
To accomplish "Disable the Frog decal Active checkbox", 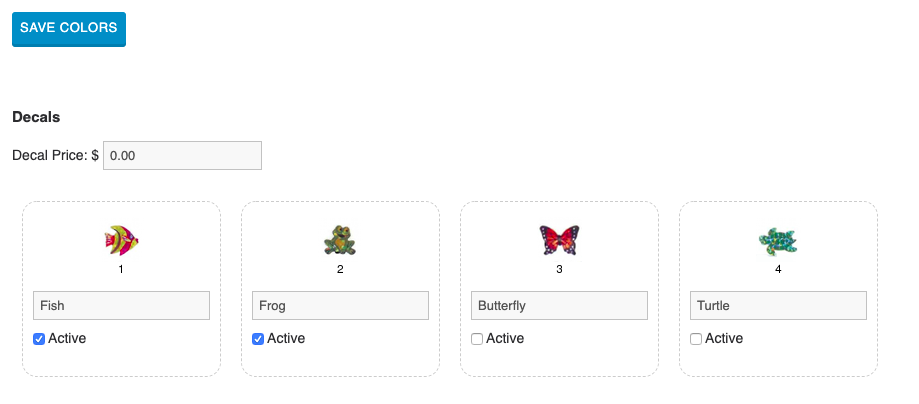I will (258, 339).
